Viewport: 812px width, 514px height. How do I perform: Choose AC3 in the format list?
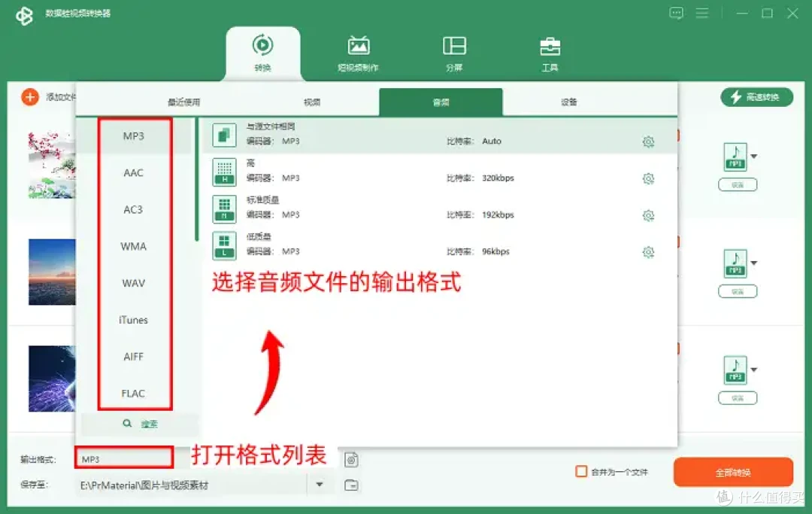pyautogui.click(x=134, y=209)
